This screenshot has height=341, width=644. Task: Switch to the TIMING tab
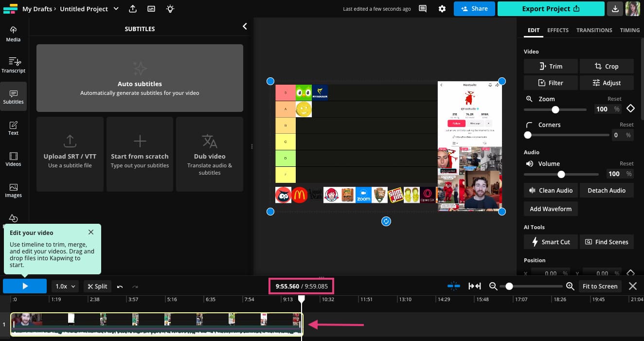630,30
